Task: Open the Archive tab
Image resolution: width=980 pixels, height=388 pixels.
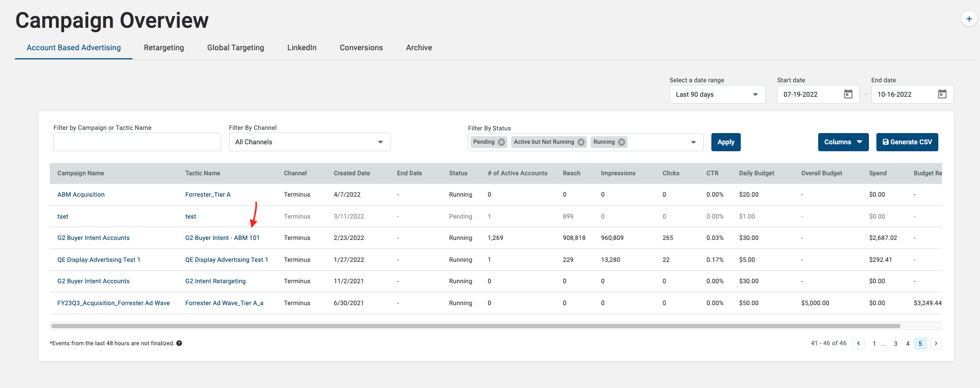Action: (419, 48)
